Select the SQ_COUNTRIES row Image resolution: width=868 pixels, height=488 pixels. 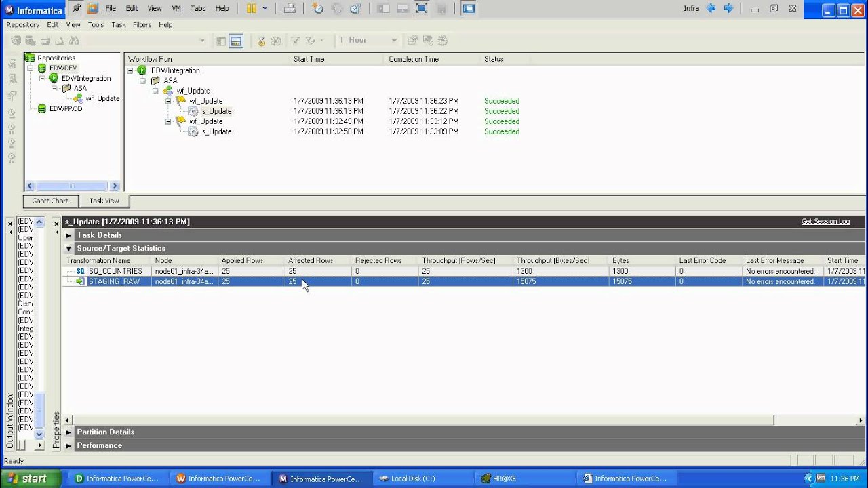464,271
